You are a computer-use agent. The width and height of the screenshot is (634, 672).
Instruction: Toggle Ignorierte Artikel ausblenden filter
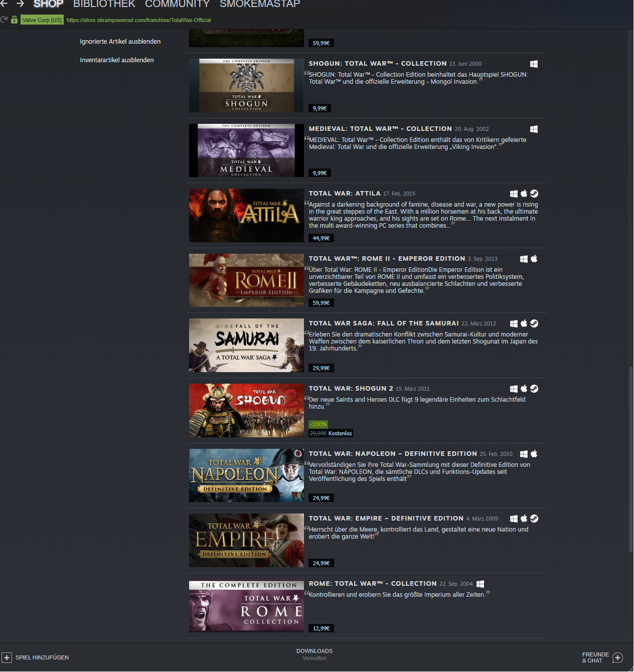120,42
